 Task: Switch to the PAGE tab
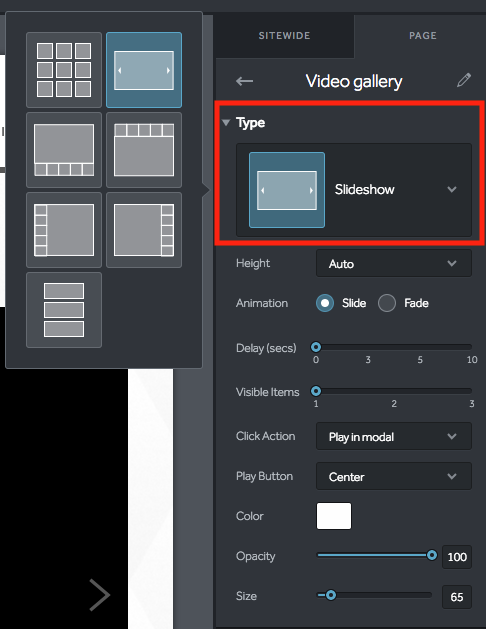point(423,36)
